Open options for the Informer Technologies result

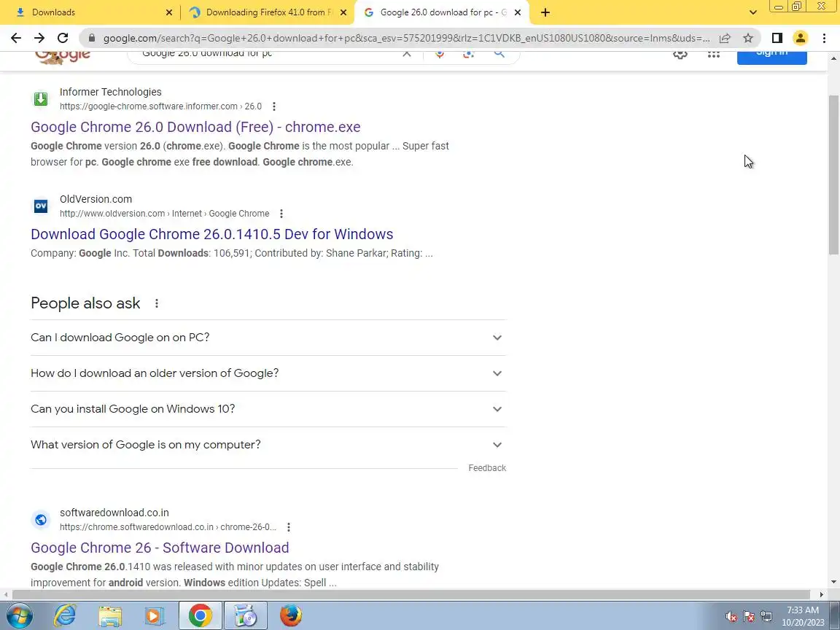[x=273, y=106]
